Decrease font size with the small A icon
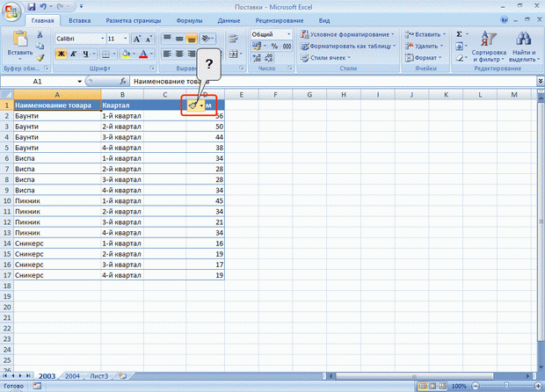This screenshot has height=392, width=545. 149,39
